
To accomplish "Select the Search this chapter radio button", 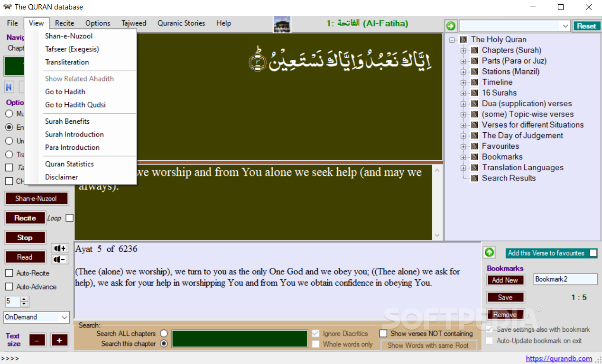I will pyautogui.click(x=164, y=344).
